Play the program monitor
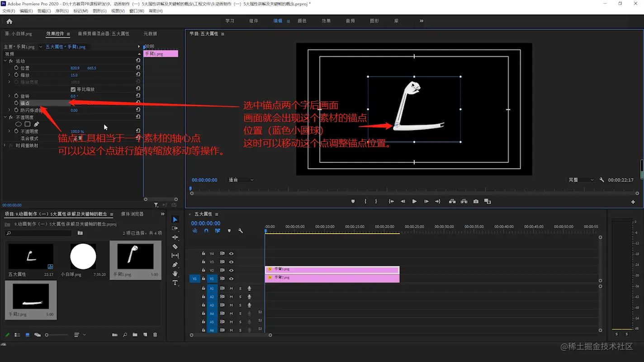The image size is (644, 362). coord(414,202)
